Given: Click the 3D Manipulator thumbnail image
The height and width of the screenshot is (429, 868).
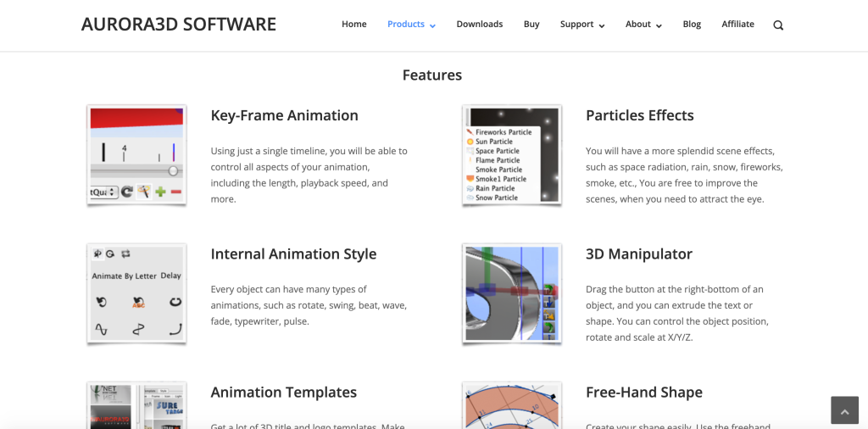Looking at the screenshot, I should click(512, 293).
